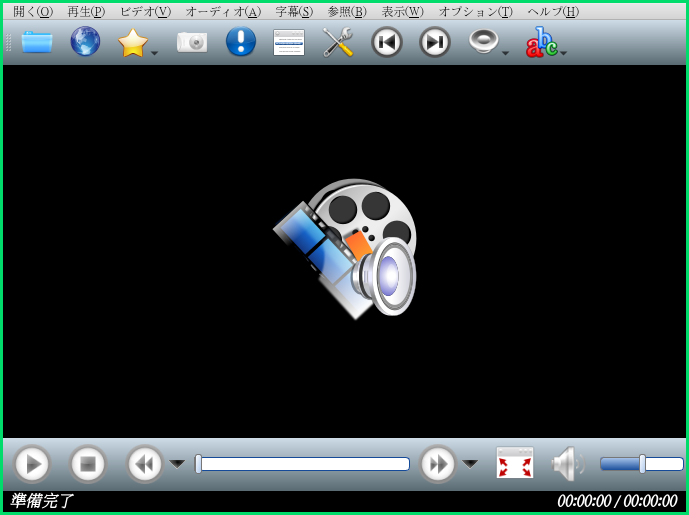Click the audio track speaker icon

[x=483, y=41]
